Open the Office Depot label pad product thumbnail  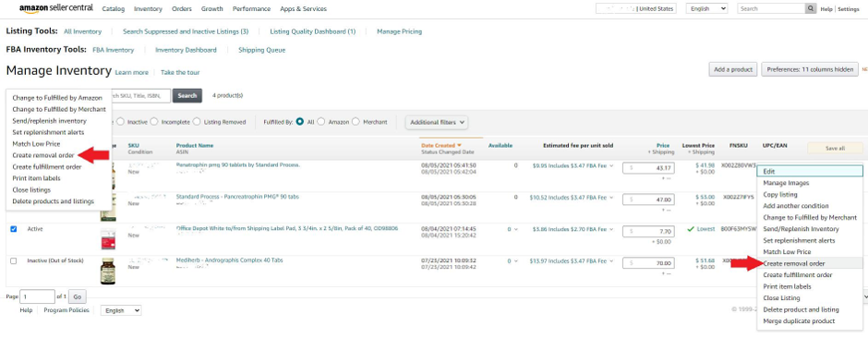tap(108, 240)
